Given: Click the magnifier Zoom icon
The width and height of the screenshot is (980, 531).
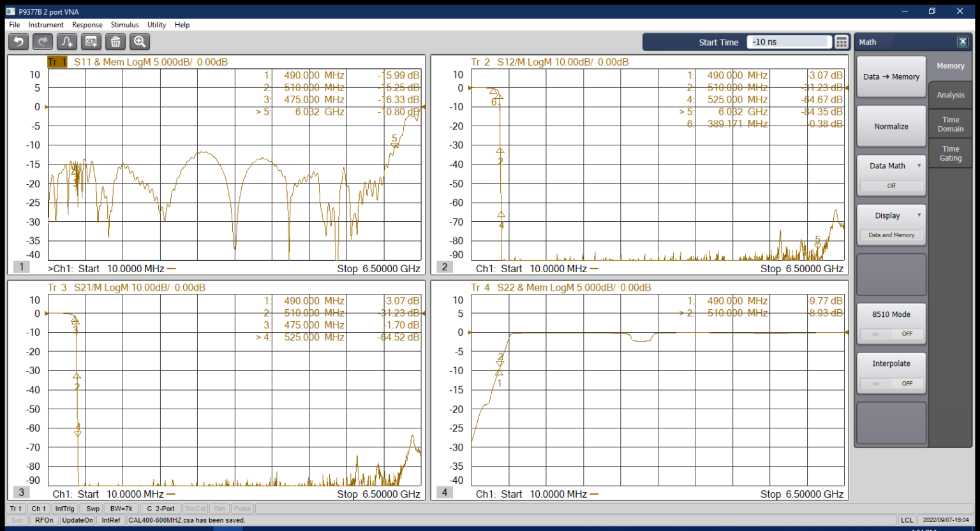Looking at the screenshot, I should coord(139,41).
